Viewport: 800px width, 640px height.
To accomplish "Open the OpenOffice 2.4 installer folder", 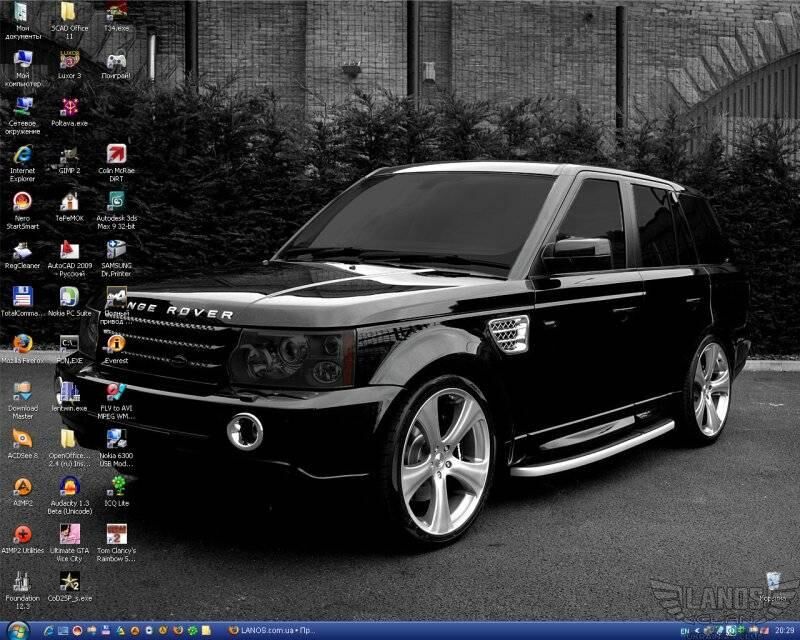I will click(69, 448).
